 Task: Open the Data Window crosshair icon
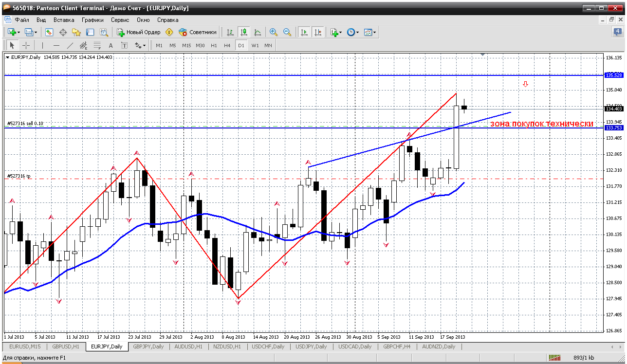(x=63, y=32)
